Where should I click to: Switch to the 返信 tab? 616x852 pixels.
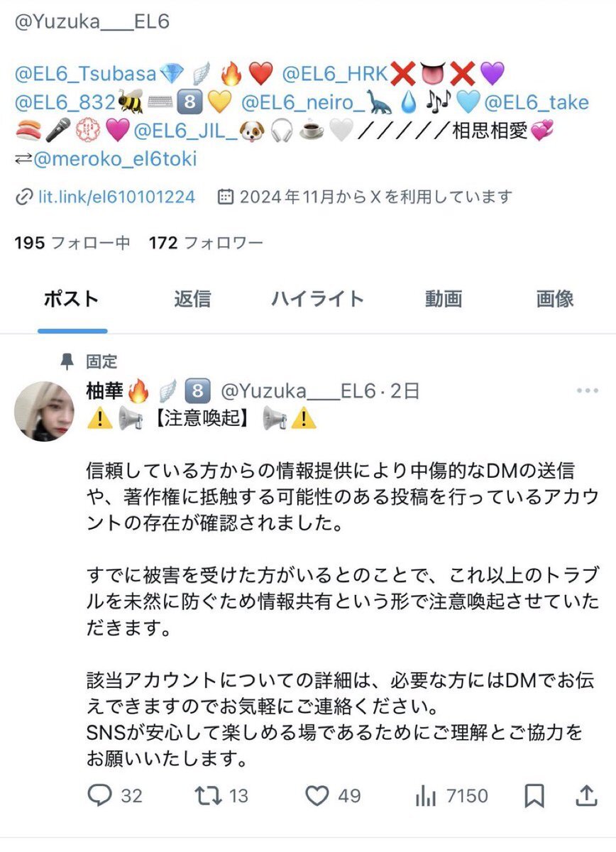tap(192, 299)
